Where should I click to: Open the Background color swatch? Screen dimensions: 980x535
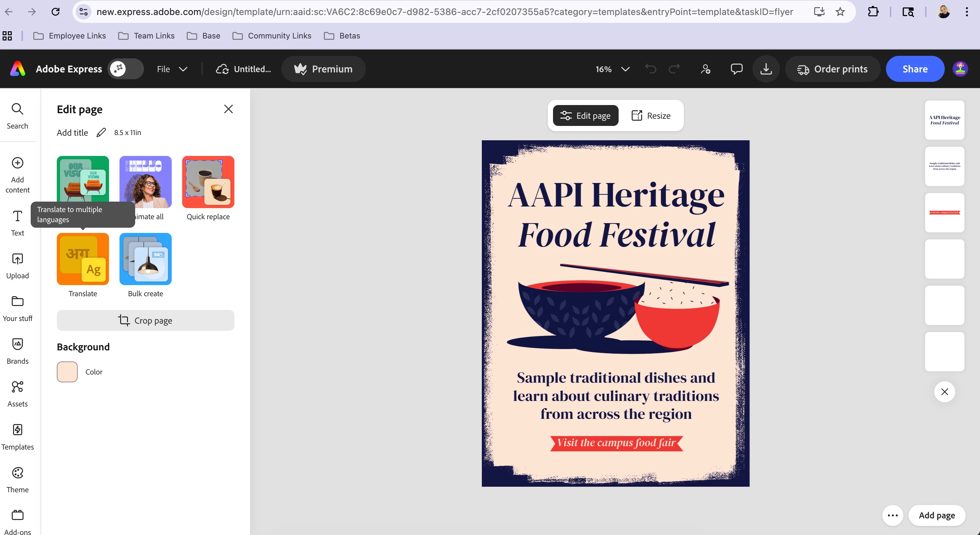point(67,372)
